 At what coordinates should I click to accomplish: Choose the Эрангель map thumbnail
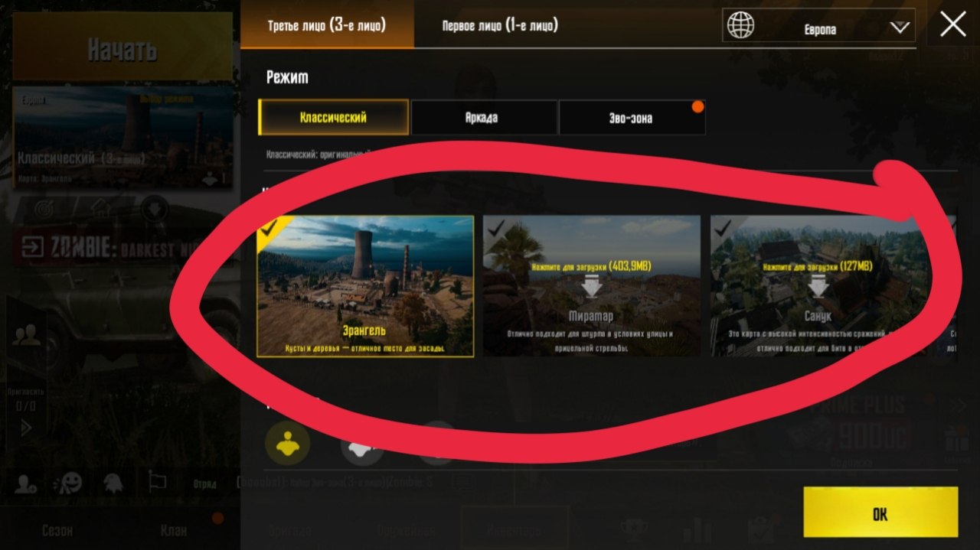tap(365, 286)
